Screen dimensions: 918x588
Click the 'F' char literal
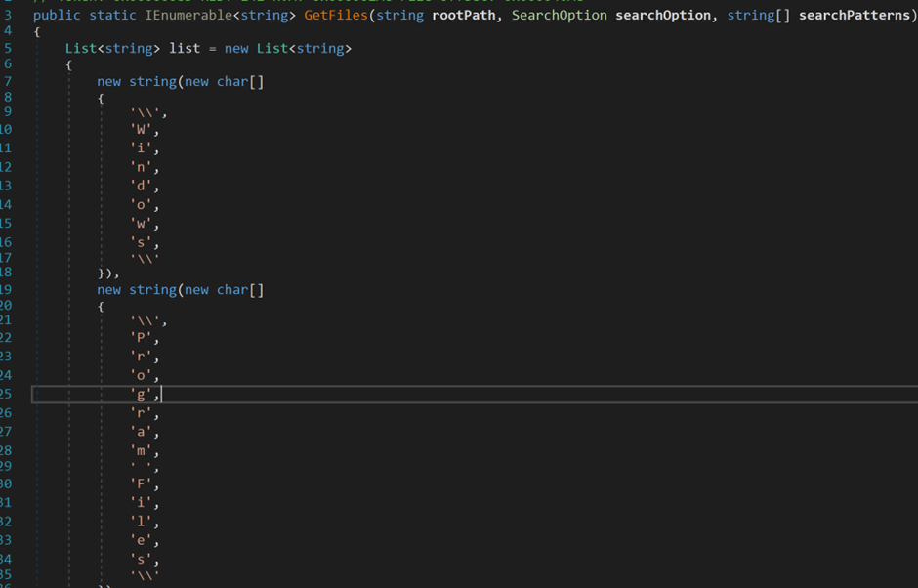point(141,483)
